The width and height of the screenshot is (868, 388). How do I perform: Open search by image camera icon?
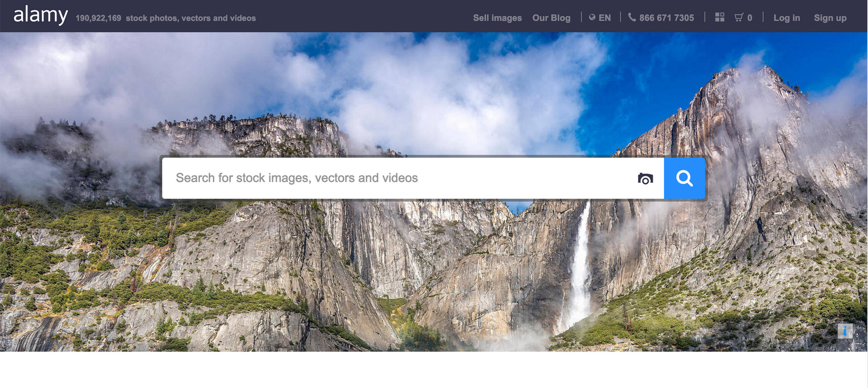coord(645,179)
